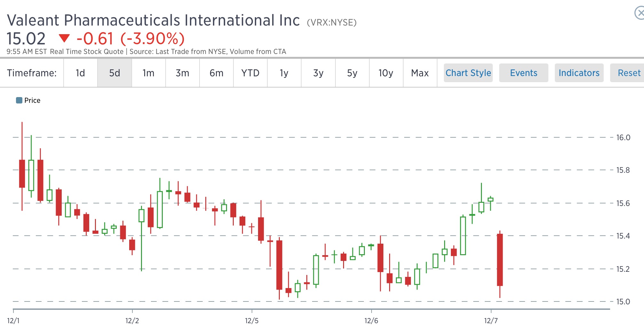Click the 15.8 price axis label

coord(623,170)
